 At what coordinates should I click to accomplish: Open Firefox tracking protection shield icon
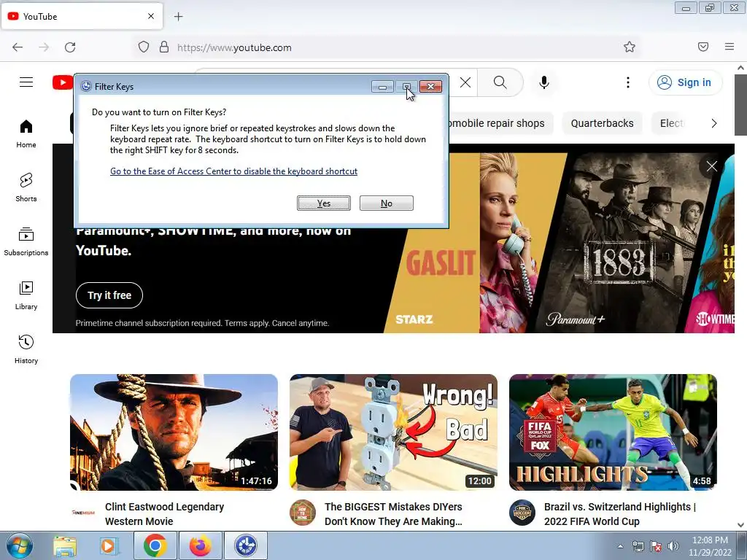[x=144, y=47]
